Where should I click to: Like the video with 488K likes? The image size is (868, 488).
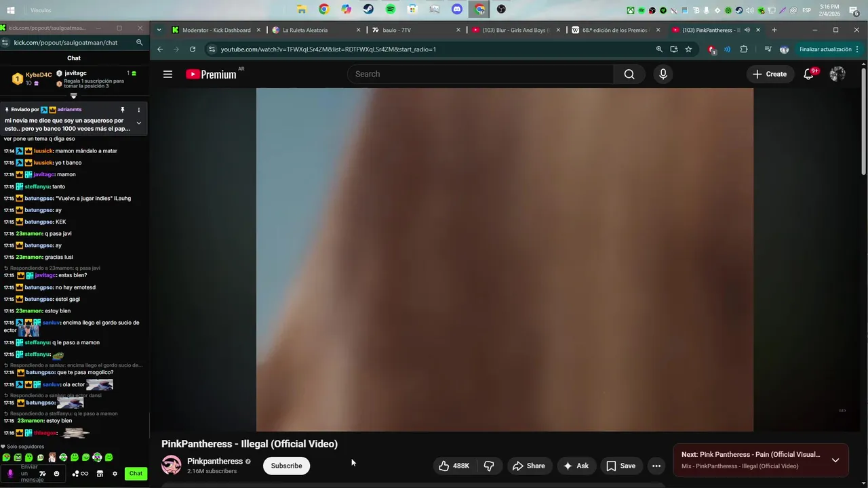pyautogui.click(x=454, y=466)
